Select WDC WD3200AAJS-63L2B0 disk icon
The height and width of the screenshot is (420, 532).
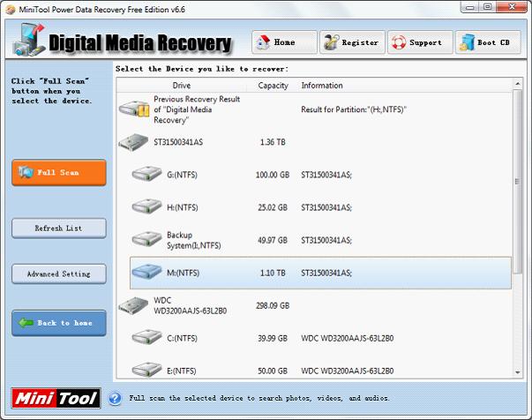point(133,305)
